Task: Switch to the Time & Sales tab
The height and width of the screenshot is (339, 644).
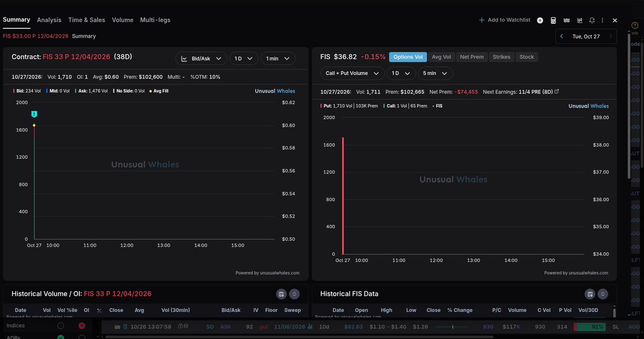Action: click(87, 20)
